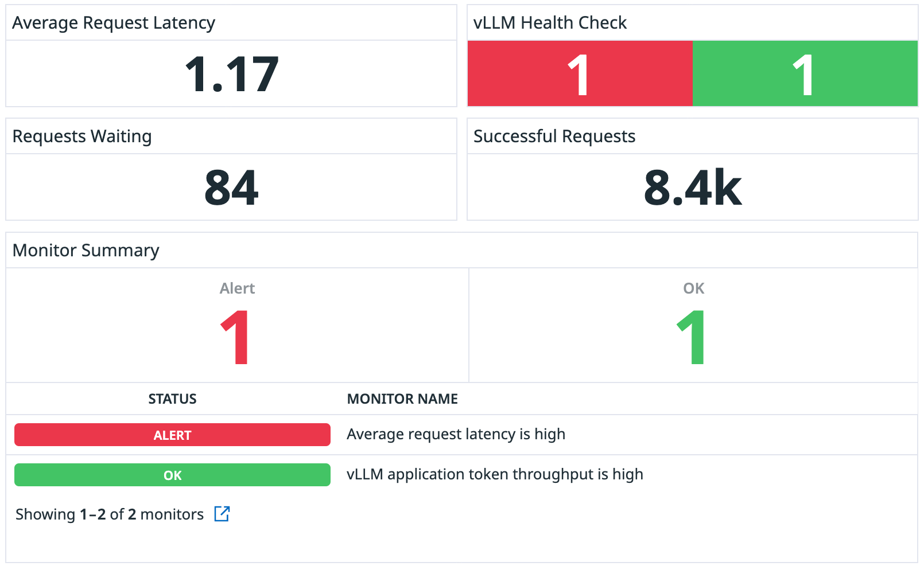This screenshot has height=570, width=924.
Task: Toggle the vLLM Health Check widget selection
Action: tap(692, 22)
